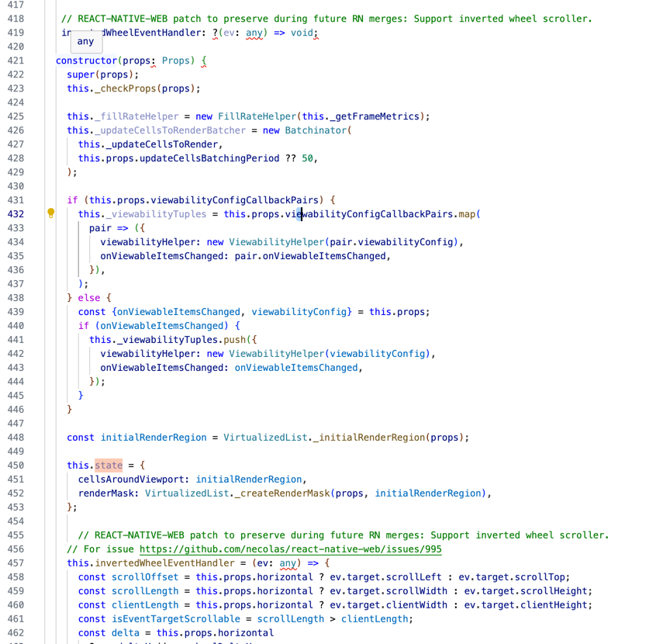670x644 pixels.
Task: Click 'Batchinator' class name on line 426
Action: coord(316,130)
